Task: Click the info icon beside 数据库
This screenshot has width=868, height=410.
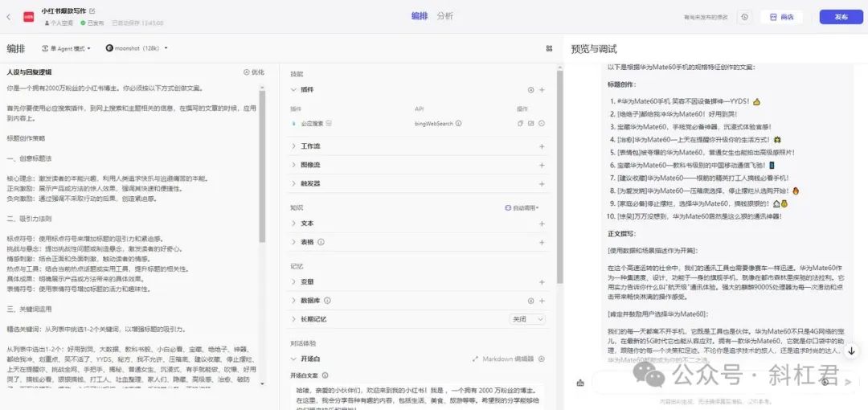Action: pos(327,301)
